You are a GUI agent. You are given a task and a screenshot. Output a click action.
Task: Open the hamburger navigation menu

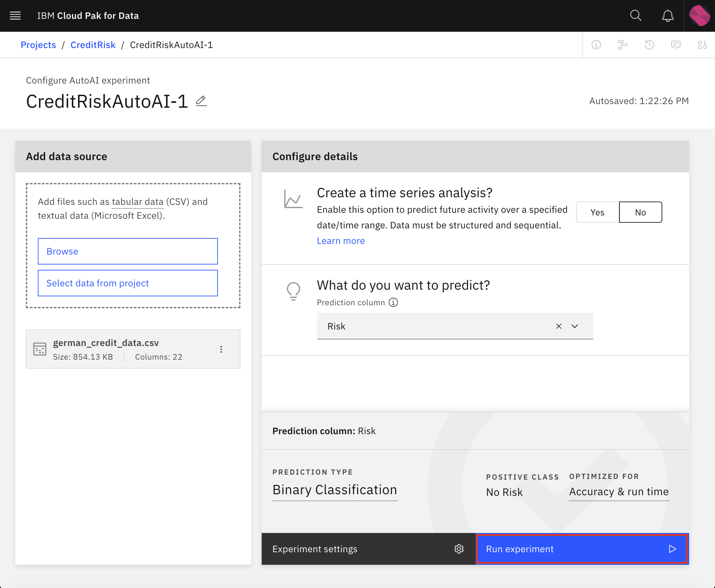click(x=15, y=16)
